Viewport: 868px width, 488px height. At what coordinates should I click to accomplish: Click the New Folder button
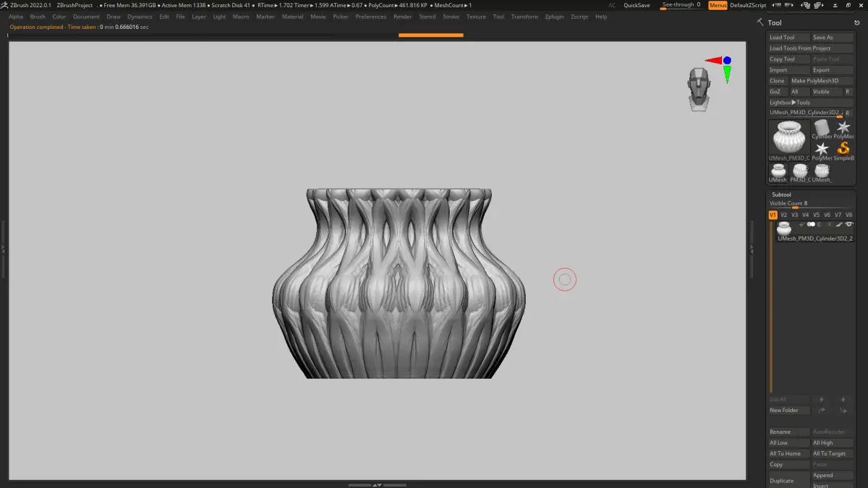pyautogui.click(x=789, y=410)
